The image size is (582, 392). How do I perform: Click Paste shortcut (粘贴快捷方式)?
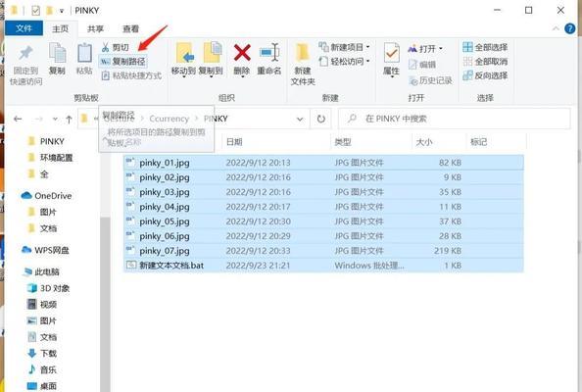click(131, 75)
